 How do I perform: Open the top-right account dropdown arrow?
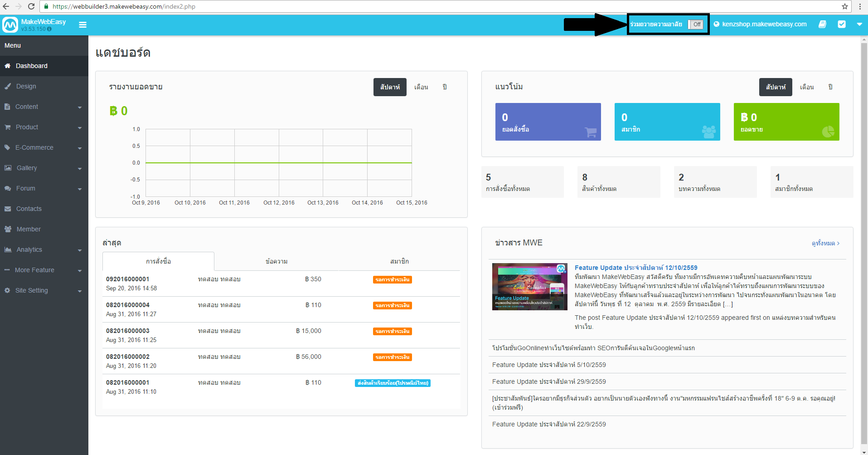pyautogui.click(x=859, y=24)
